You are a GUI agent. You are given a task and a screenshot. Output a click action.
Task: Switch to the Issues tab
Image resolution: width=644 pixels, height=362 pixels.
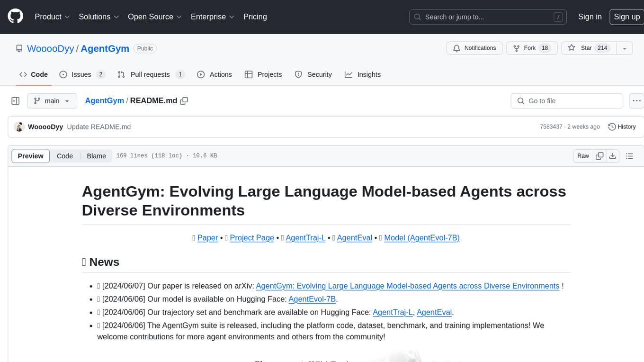(82, 74)
